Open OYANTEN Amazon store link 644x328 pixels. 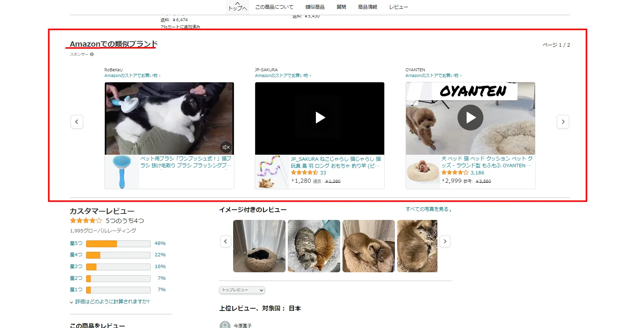tap(433, 75)
